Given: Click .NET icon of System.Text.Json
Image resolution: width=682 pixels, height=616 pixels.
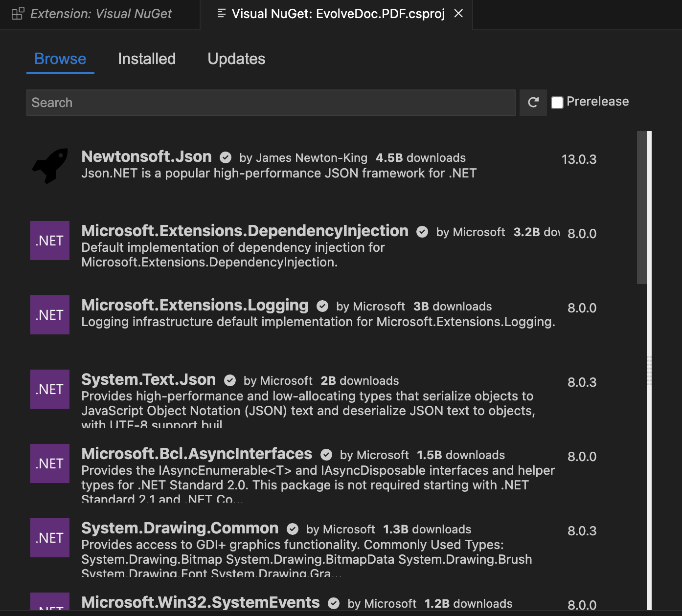Looking at the screenshot, I should pos(50,389).
